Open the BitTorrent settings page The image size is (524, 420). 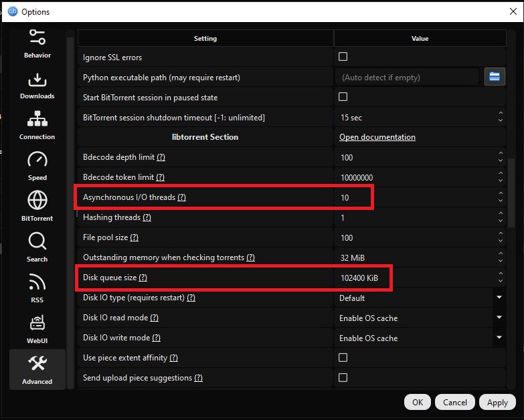[x=37, y=207]
